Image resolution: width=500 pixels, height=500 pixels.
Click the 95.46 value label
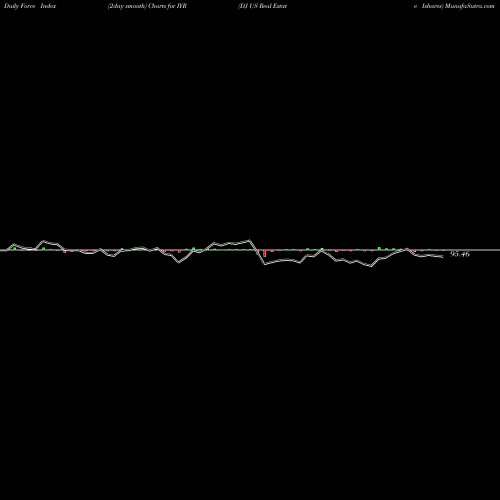click(x=460, y=254)
